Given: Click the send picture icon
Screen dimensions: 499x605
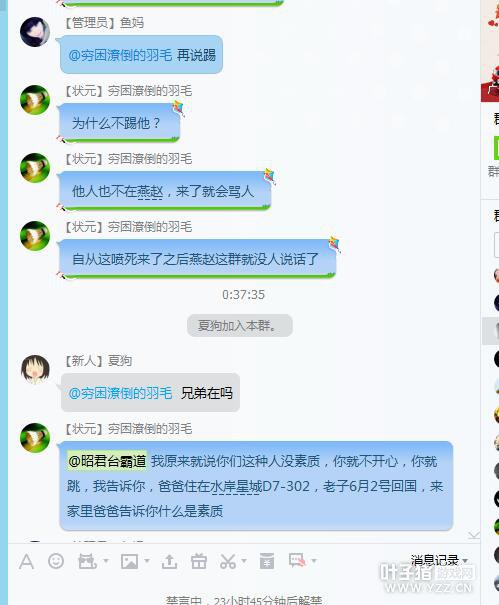Looking at the screenshot, I should tap(129, 561).
